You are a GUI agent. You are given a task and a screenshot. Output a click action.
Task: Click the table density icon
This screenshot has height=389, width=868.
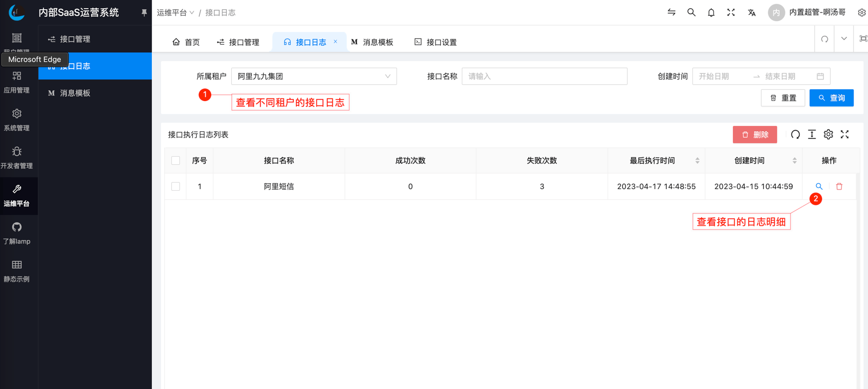[812, 135]
